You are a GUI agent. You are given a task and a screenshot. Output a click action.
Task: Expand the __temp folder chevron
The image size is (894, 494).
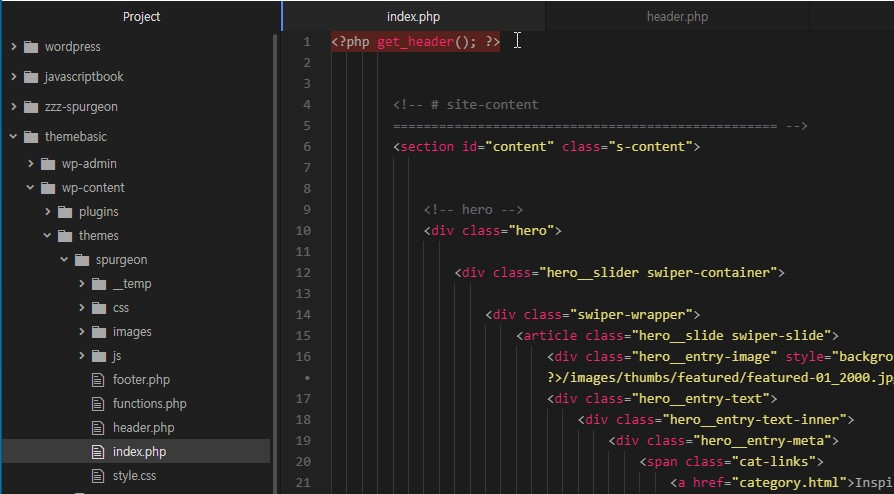tap(82, 283)
